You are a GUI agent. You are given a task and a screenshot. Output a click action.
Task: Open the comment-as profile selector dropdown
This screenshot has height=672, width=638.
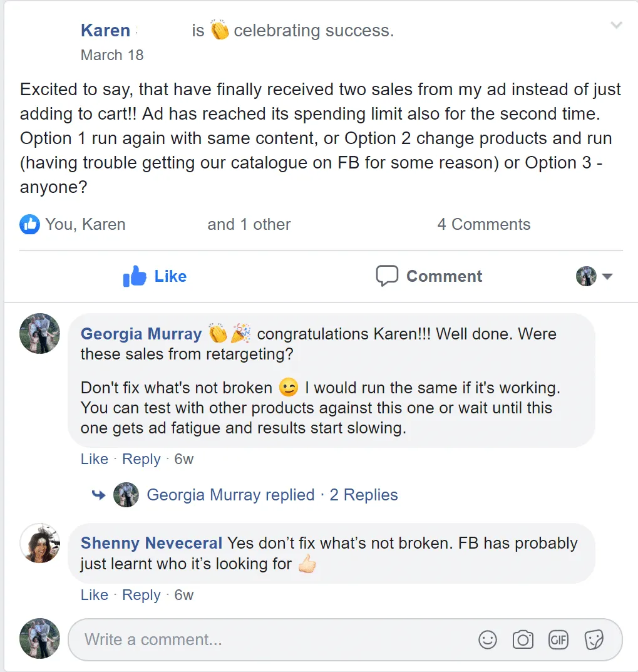[x=594, y=276]
